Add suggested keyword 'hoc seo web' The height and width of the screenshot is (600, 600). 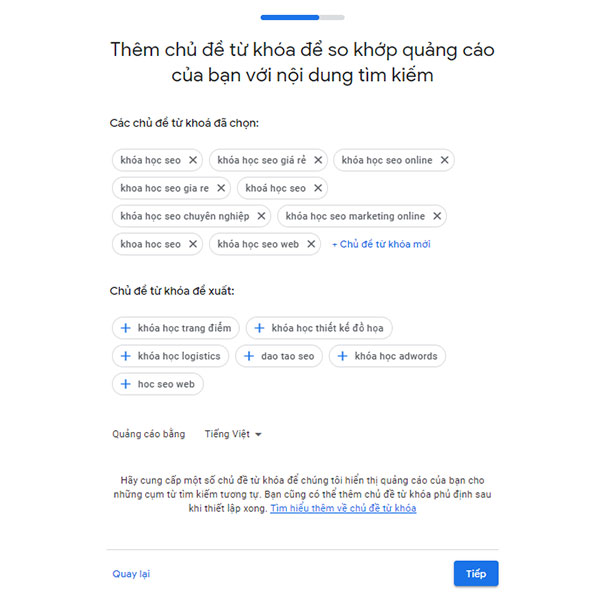(158, 384)
